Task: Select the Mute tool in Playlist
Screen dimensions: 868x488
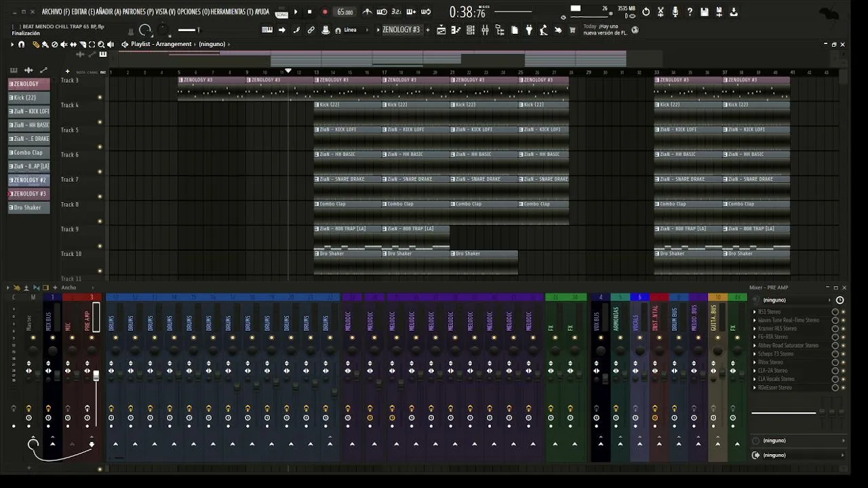Action: 64,44
